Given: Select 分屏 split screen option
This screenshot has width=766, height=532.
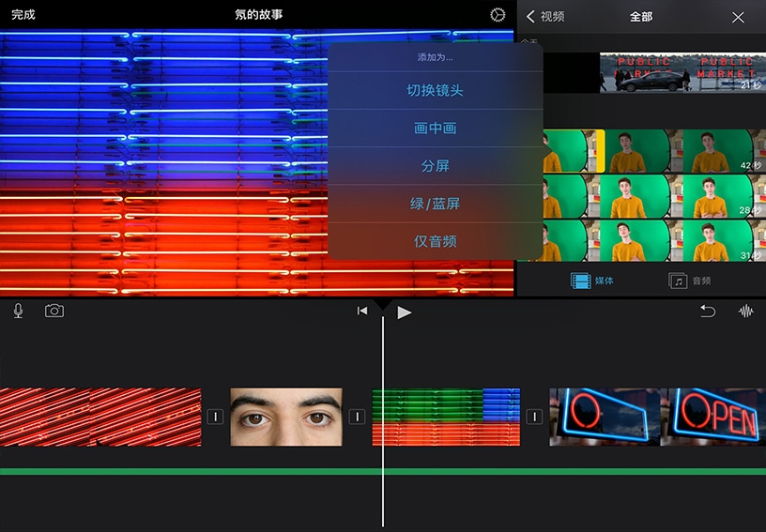Looking at the screenshot, I should [435, 166].
